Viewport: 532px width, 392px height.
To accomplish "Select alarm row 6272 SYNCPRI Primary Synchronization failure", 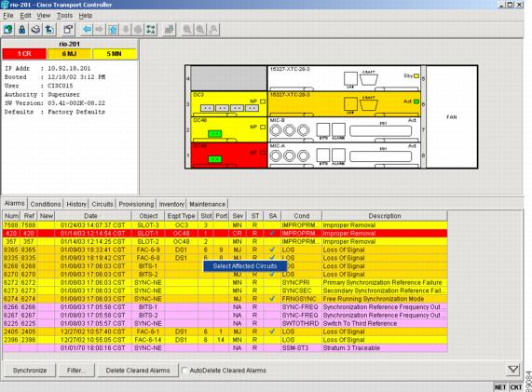I will point(225,282).
